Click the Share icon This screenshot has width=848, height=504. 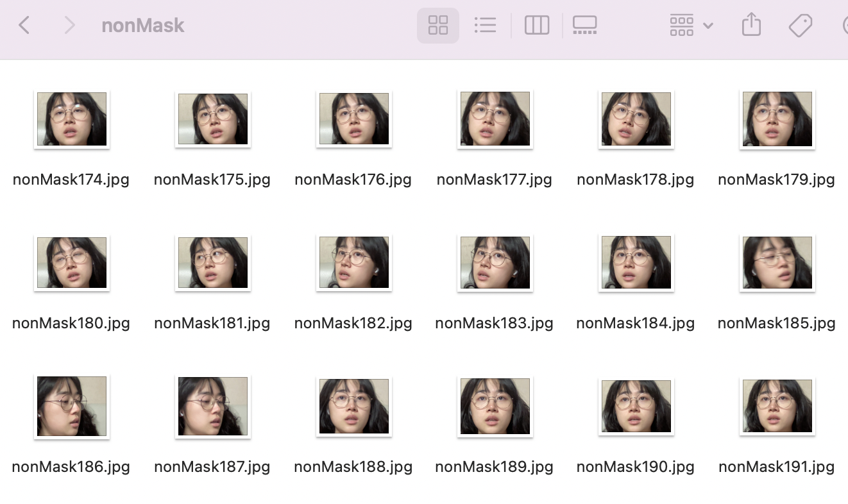[751, 26]
